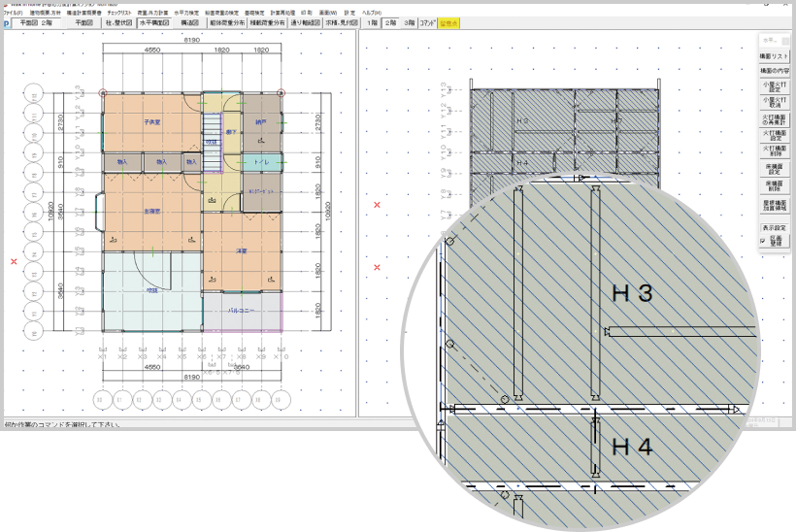796x532 pixels.
Task: Click the 廊下 corridor label
Action: (231, 132)
